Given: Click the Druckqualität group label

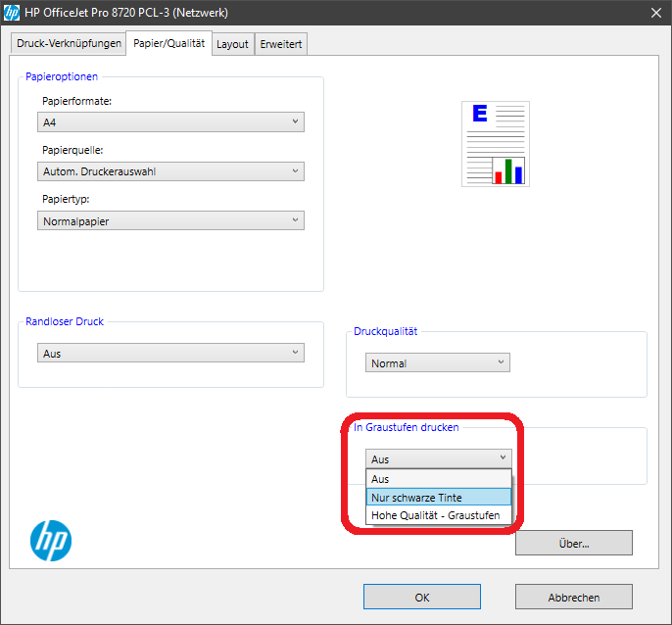Looking at the screenshot, I should click(385, 331).
